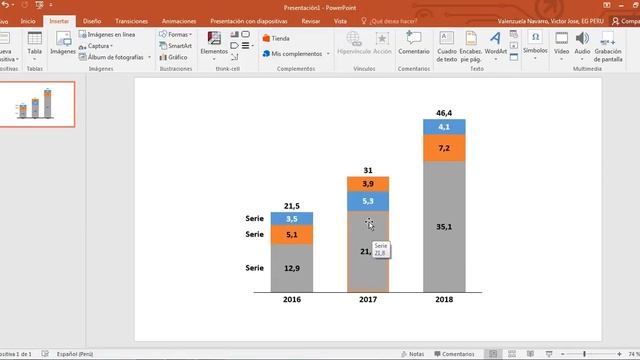Screen dimensions: 640x360
Task: Click the slide number small icon
Action: [x=513, y=46]
